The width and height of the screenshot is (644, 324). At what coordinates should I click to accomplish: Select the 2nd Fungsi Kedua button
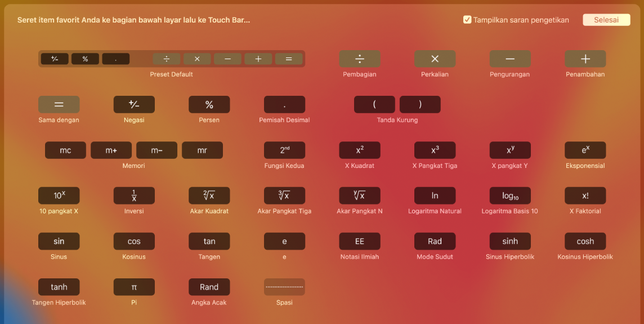pyautogui.click(x=284, y=150)
